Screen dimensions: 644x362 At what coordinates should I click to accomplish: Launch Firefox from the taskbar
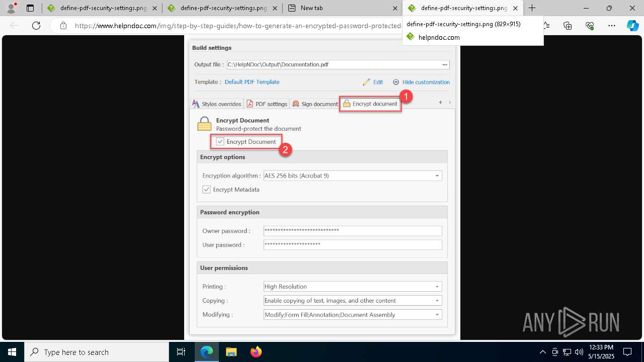(256, 352)
